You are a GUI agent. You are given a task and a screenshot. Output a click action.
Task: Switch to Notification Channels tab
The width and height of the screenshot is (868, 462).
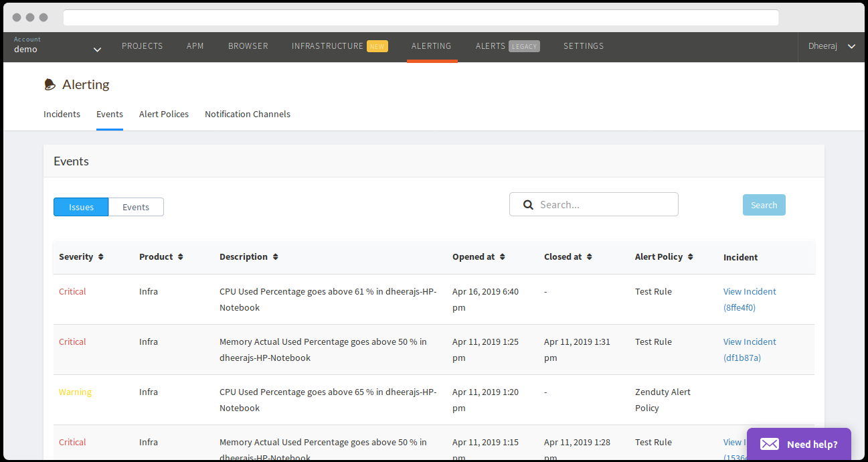click(x=248, y=114)
